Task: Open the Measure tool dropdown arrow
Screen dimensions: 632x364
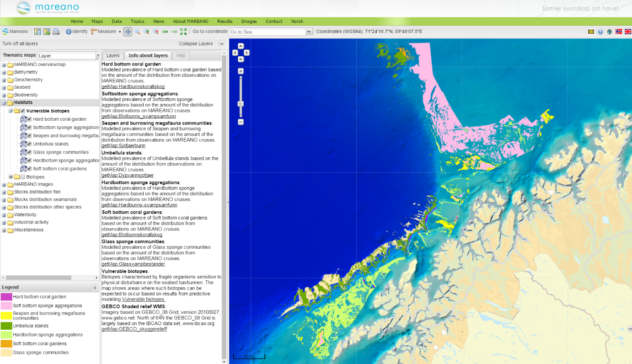Action: 120,32
